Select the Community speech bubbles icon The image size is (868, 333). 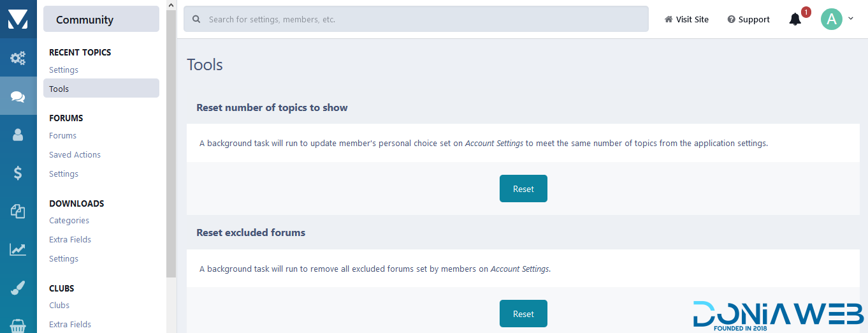tap(18, 96)
